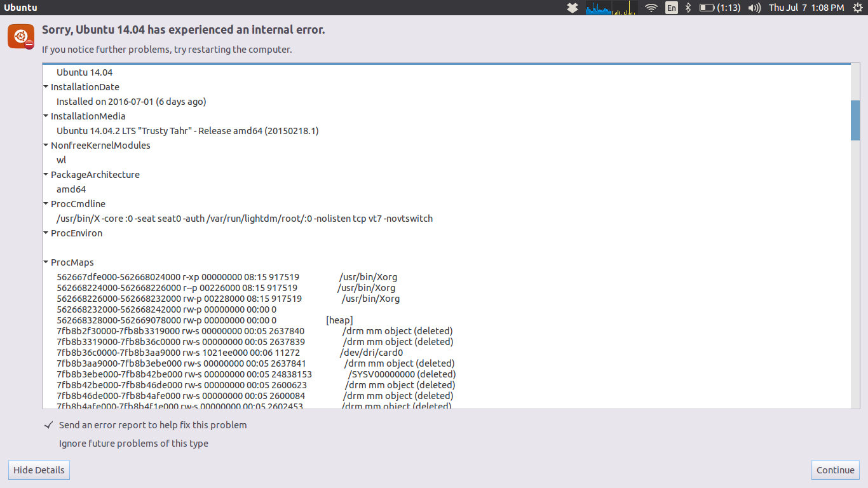Viewport: 868px width, 488px height.
Task: Open the Bluetooth indicator
Action: coord(688,8)
